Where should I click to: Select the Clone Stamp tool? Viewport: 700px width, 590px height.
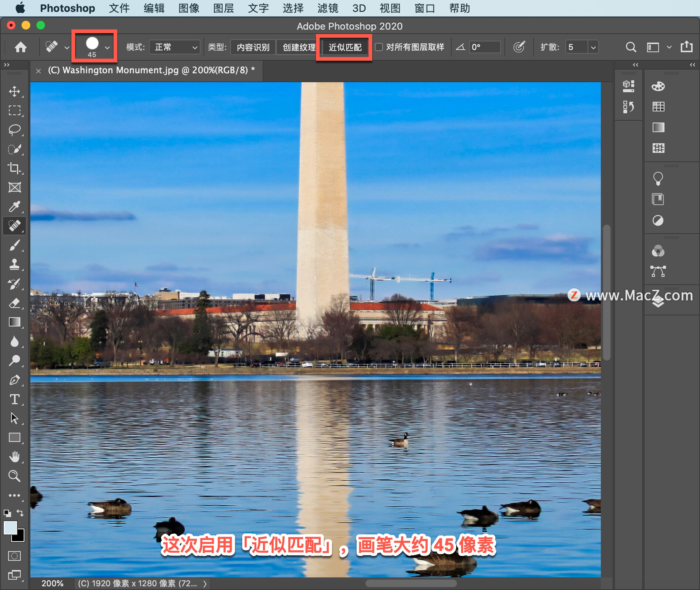pos(14,264)
